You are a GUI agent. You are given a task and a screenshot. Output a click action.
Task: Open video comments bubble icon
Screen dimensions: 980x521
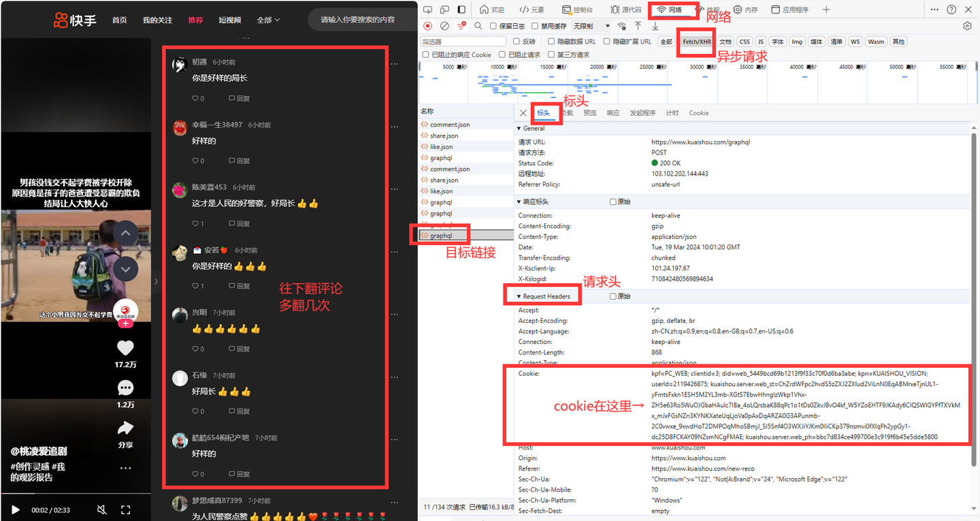click(125, 388)
